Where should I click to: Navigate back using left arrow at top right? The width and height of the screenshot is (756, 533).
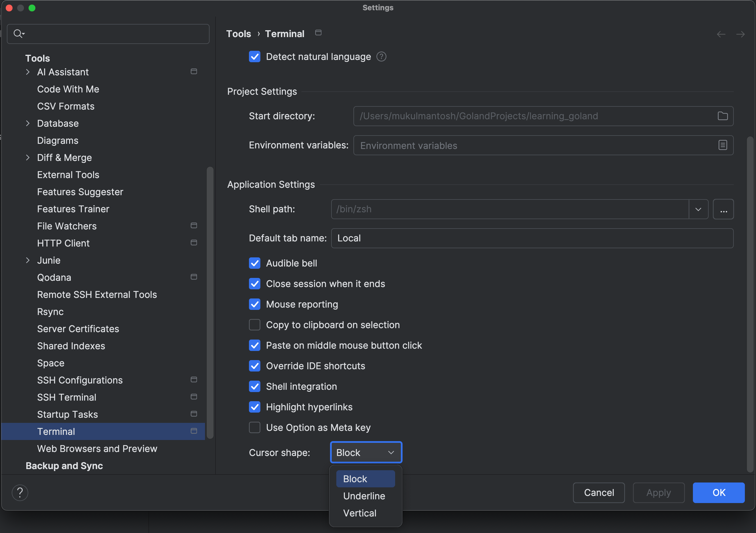(x=721, y=34)
